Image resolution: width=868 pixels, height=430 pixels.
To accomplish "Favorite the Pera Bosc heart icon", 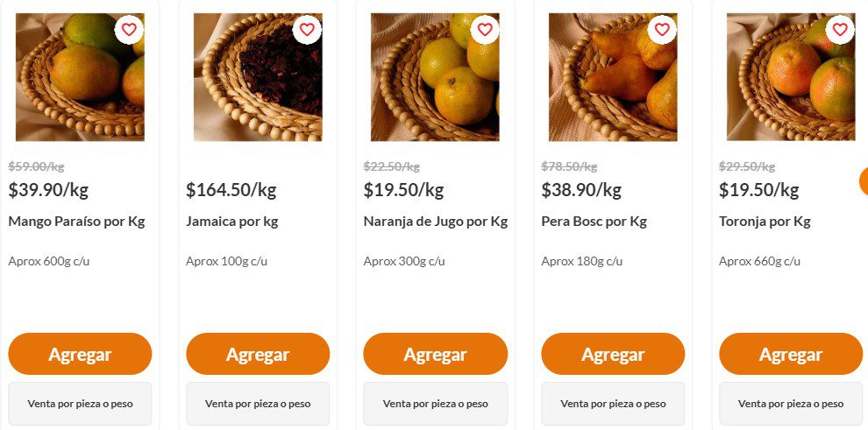I will point(662,30).
